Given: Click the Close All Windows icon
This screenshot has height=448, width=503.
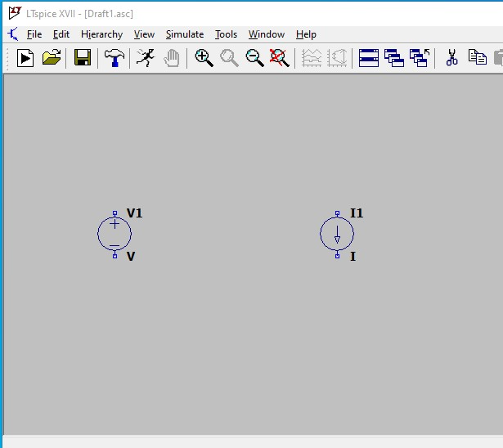Looking at the screenshot, I should pos(420,58).
